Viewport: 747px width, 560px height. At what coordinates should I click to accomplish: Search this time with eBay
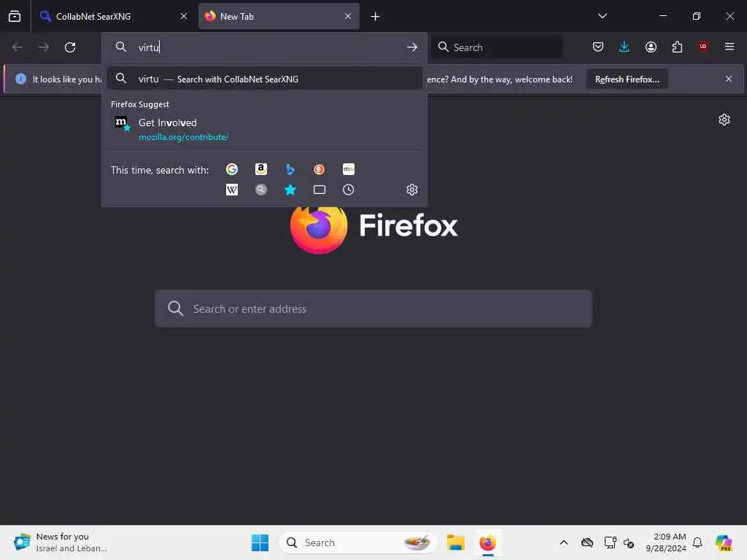pyautogui.click(x=348, y=169)
